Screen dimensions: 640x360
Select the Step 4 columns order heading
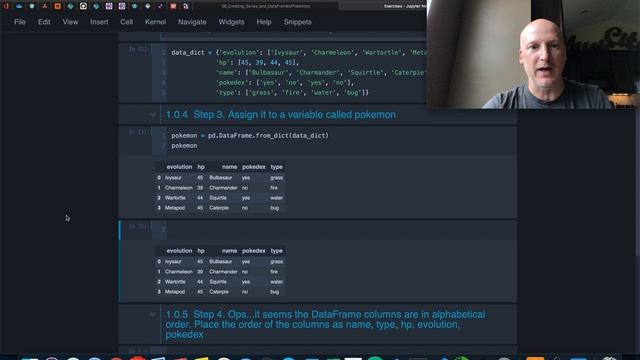325,324
